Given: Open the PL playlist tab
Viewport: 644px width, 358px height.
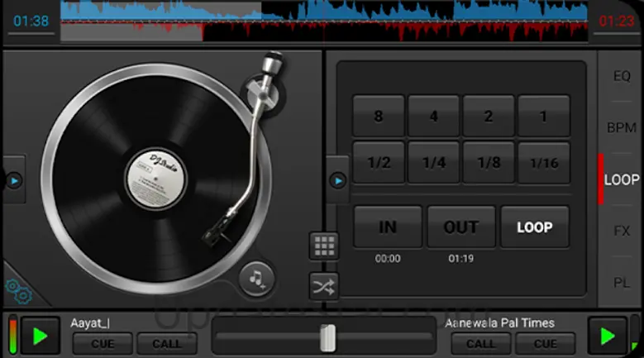Looking at the screenshot, I should [x=622, y=283].
